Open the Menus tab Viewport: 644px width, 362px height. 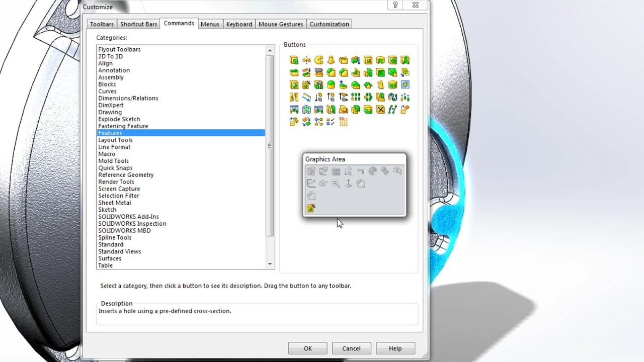(x=210, y=24)
